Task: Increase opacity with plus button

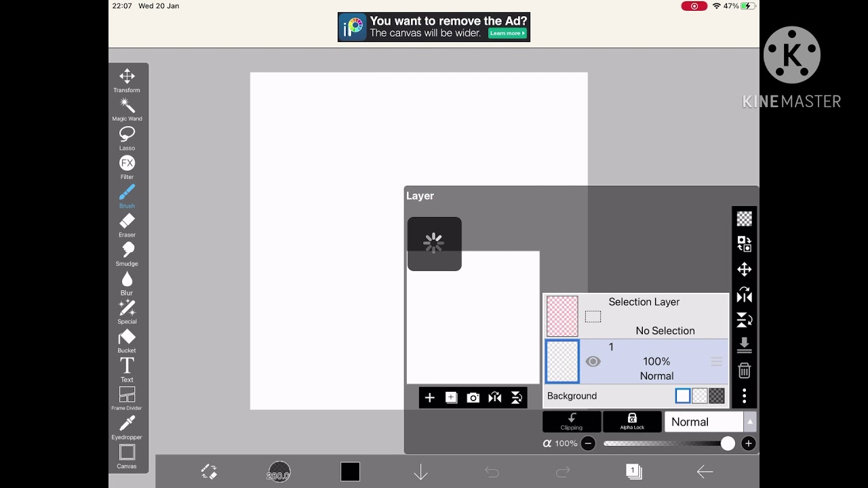Action: [x=748, y=443]
